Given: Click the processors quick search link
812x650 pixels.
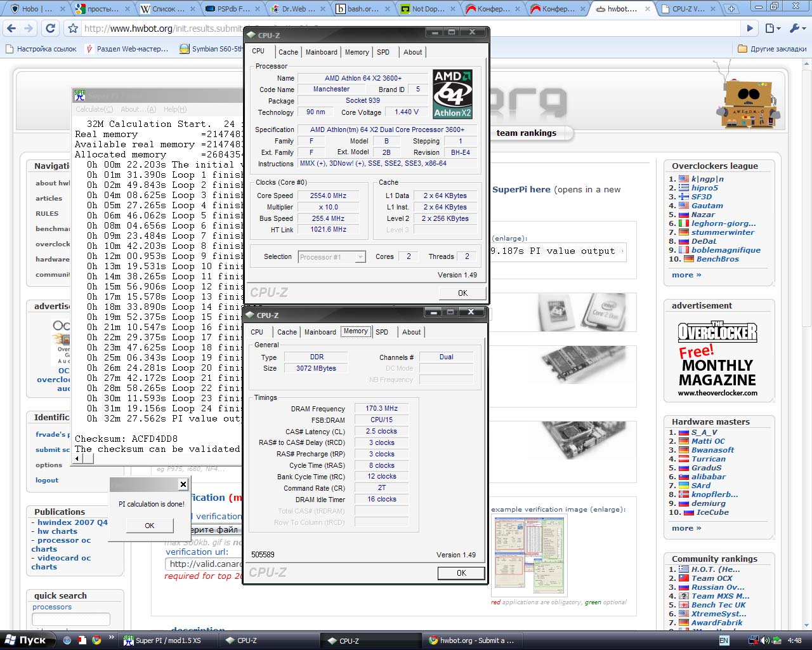Looking at the screenshot, I should [x=52, y=607].
